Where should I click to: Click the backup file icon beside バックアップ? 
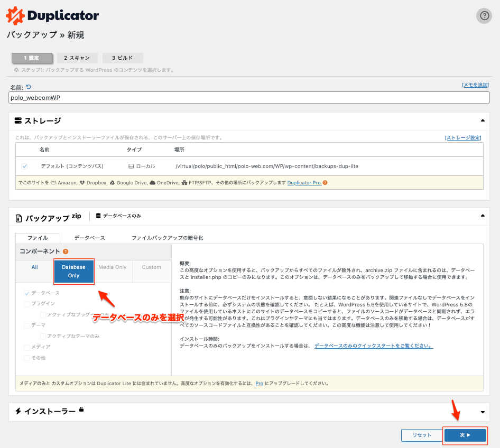[18, 218]
